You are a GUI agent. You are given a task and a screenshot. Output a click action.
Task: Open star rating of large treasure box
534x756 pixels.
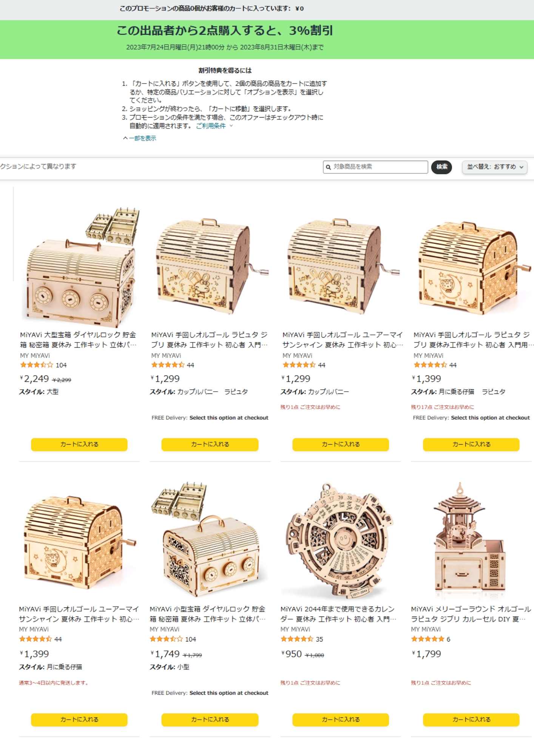37,365
